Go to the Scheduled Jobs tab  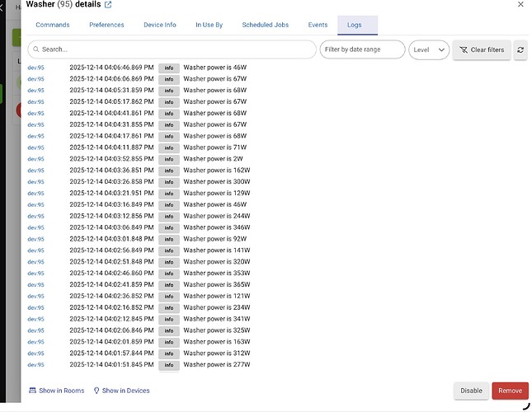click(x=266, y=26)
